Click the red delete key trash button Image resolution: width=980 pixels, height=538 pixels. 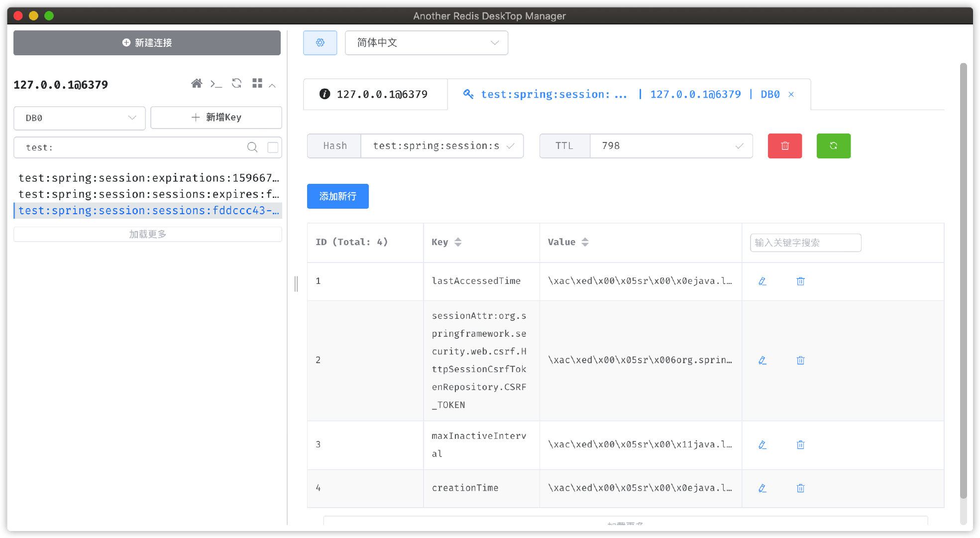tap(784, 146)
